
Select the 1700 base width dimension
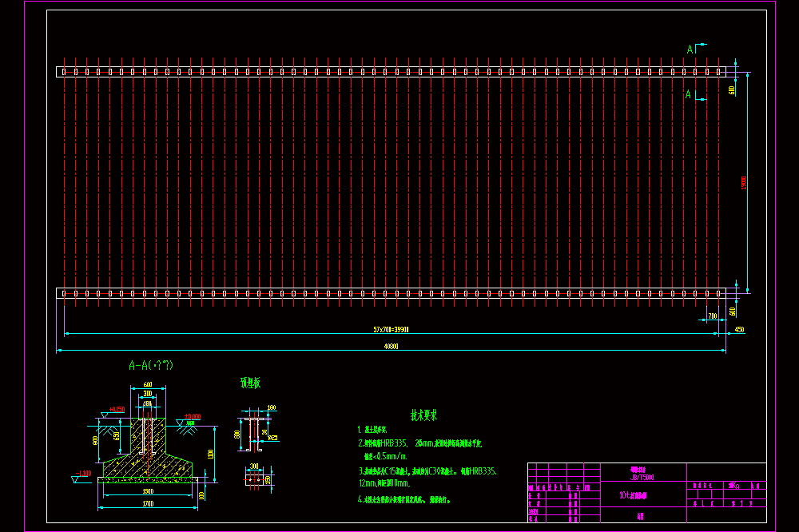(x=148, y=504)
